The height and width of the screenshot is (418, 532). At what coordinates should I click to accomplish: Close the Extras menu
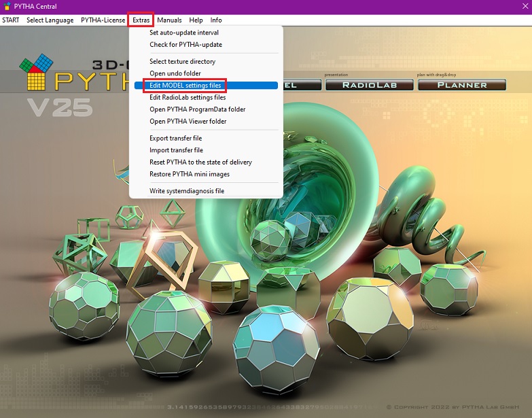point(141,20)
